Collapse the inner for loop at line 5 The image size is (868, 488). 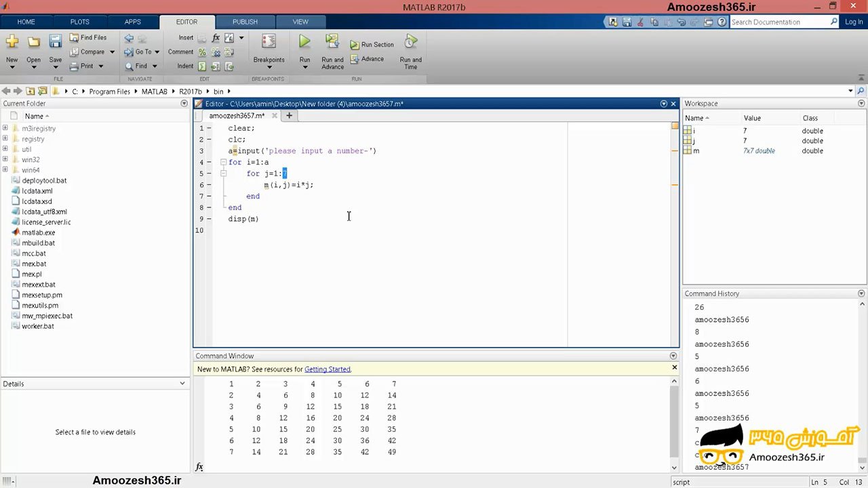coord(223,174)
